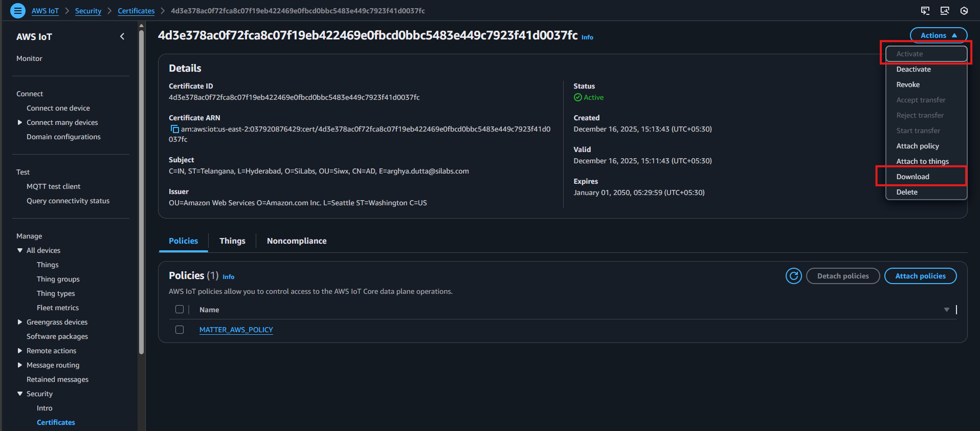Select Attach to things menu item
The width and height of the screenshot is (980, 431).
click(x=926, y=161)
